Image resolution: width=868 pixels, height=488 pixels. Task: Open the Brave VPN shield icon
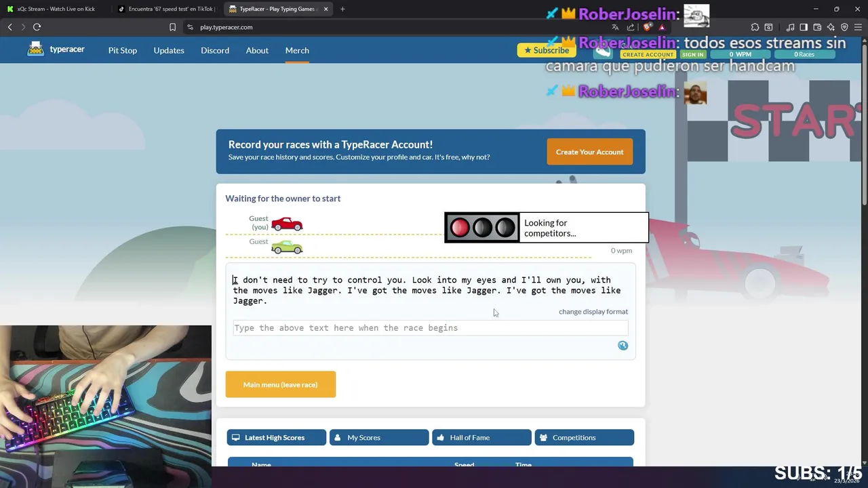click(844, 27)
